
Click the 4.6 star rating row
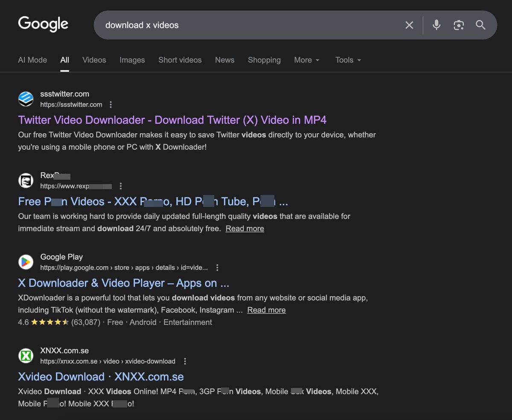[115, 322]
